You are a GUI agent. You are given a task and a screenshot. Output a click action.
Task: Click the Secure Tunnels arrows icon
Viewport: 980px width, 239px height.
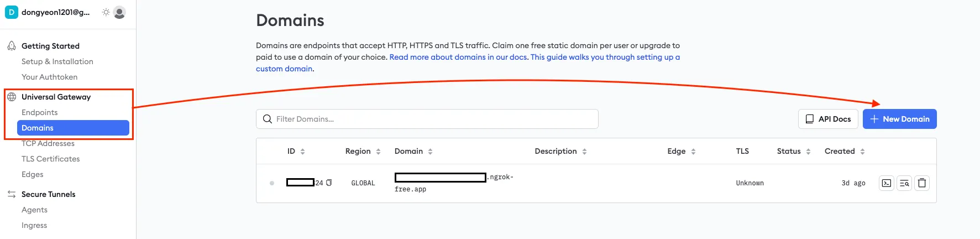pos(12,194)
